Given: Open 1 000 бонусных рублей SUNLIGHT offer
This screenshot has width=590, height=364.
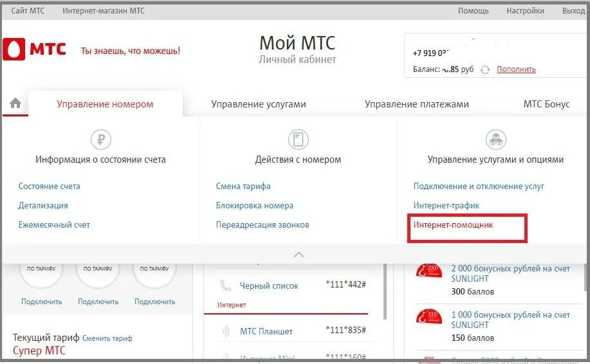Looking at the screenshot, I should 510,320.
